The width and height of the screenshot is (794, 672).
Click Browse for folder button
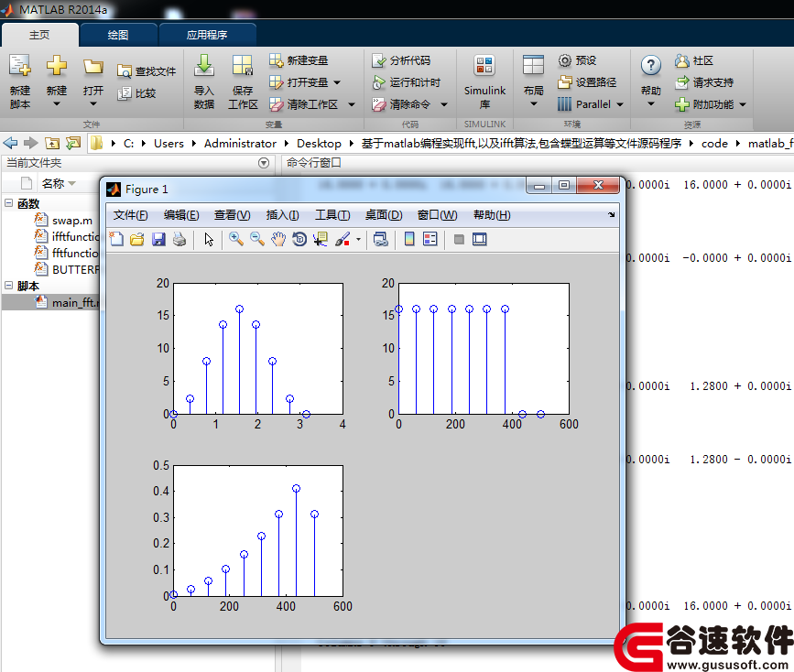tap(73, 144)
